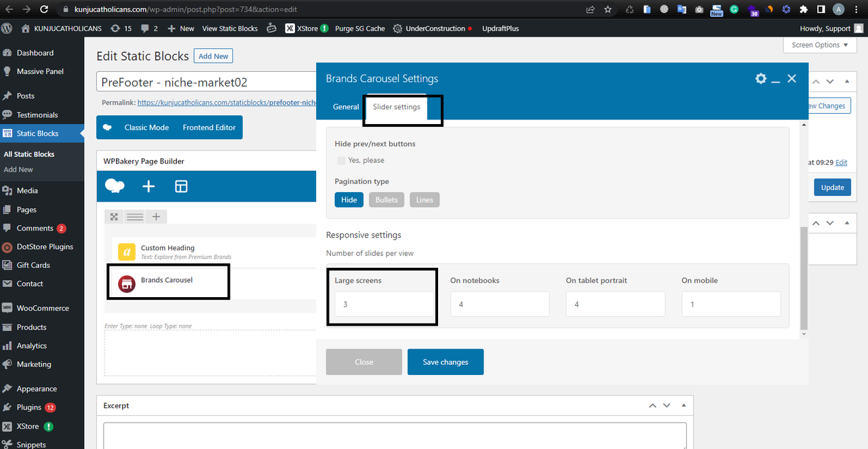Reload the browser page
Image resolution: width=868 pixels, height=449 pixels.
coord(44,9)
